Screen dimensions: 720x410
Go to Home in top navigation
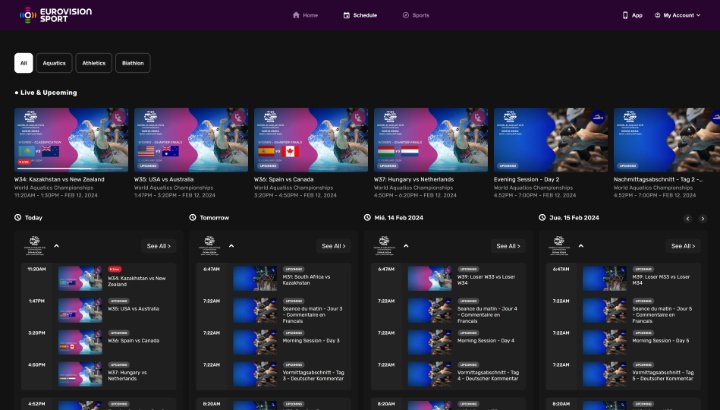[305, 15]
